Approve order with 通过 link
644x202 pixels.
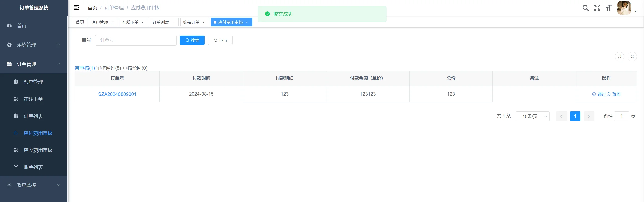(x=599, y=94)
